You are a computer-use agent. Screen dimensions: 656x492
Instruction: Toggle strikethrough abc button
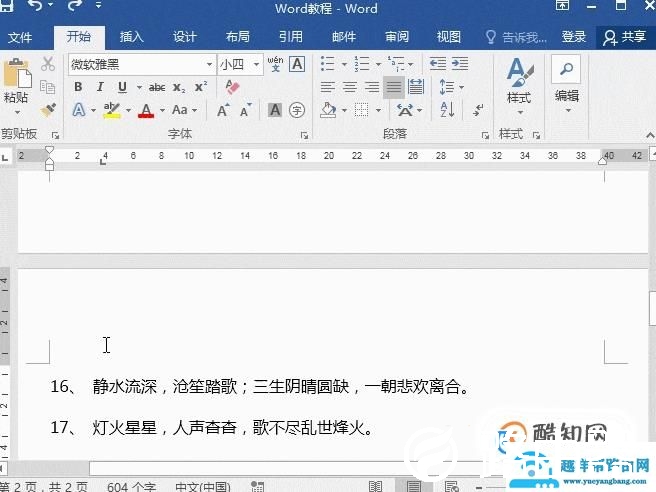[x=157, y=87]
